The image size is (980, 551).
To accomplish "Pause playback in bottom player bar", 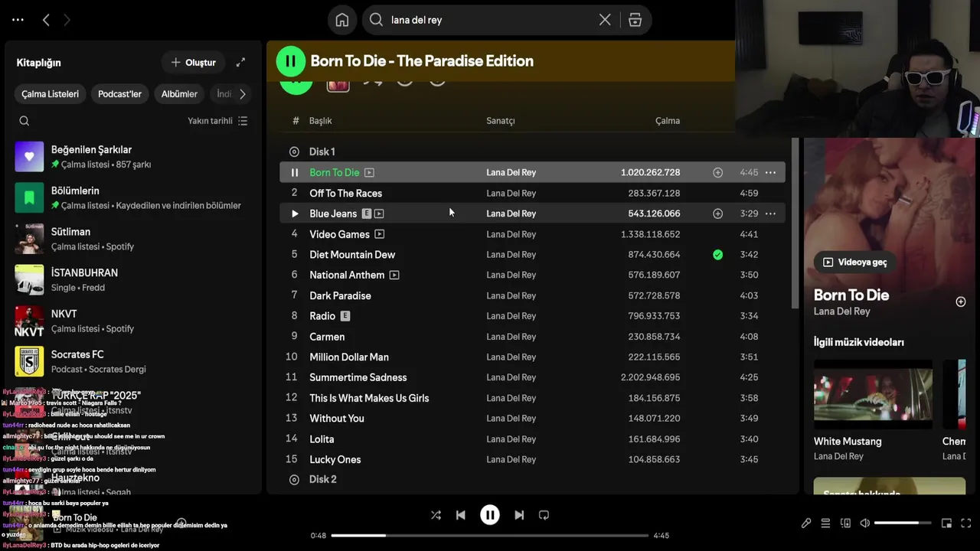I will [x=490, y=515].
